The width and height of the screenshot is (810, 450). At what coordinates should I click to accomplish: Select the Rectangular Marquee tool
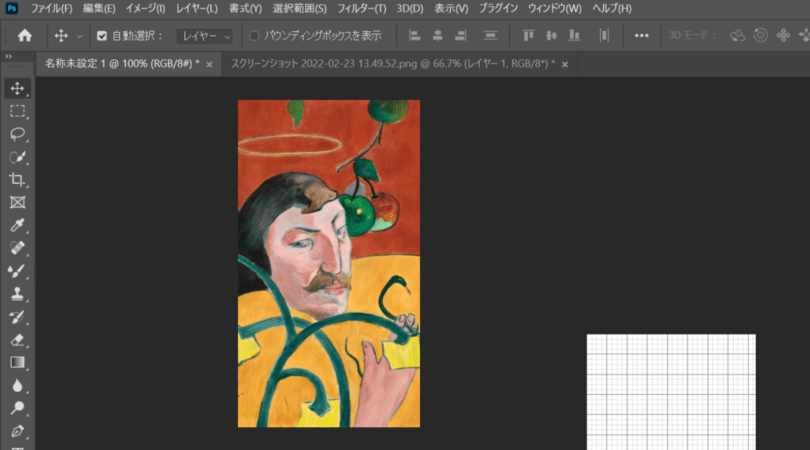pos(17,111)
